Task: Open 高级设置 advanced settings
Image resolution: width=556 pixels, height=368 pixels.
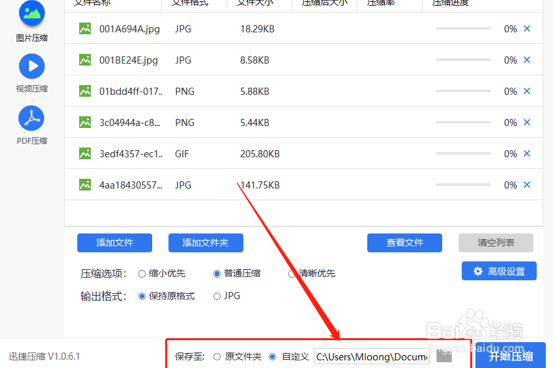Action: [x=499, y=271]
